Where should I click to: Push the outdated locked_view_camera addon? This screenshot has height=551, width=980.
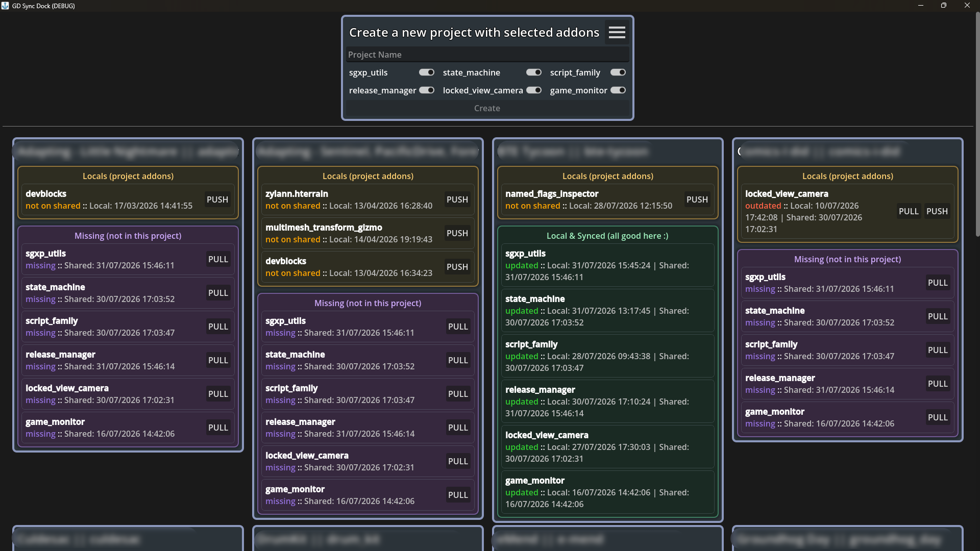937,211
